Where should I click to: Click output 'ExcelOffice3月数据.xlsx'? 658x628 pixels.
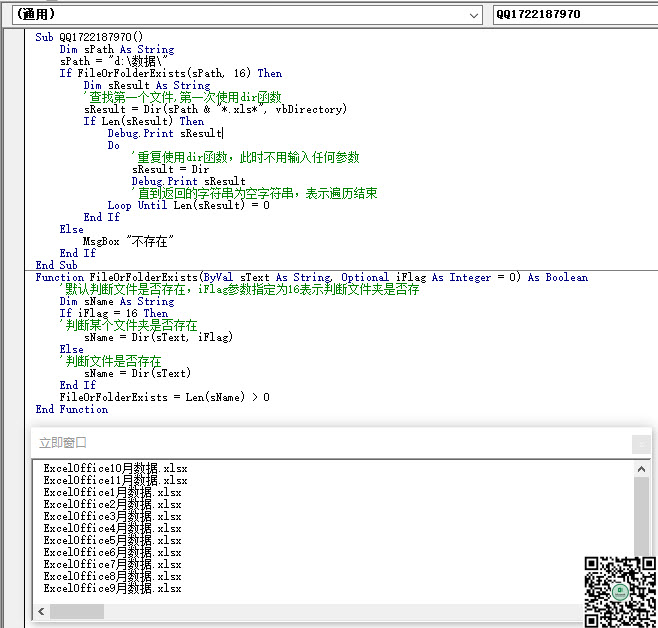tap(112, 516)
